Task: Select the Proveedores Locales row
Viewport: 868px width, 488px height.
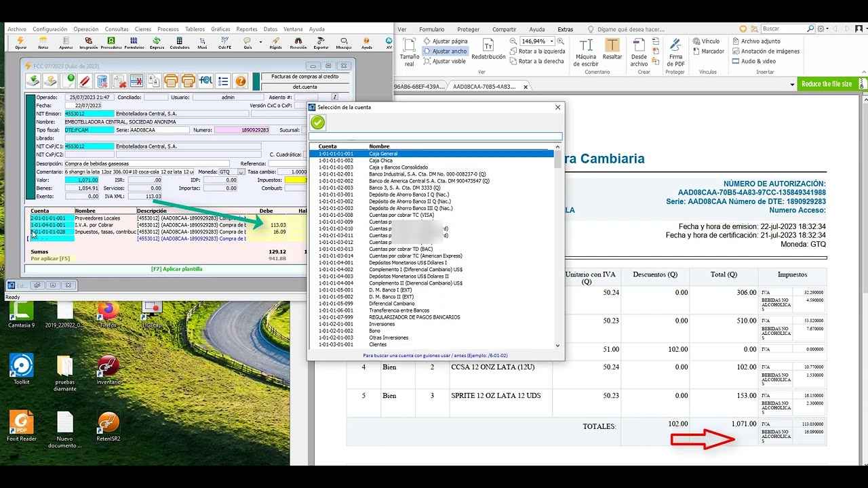Action: pos(168,218)
